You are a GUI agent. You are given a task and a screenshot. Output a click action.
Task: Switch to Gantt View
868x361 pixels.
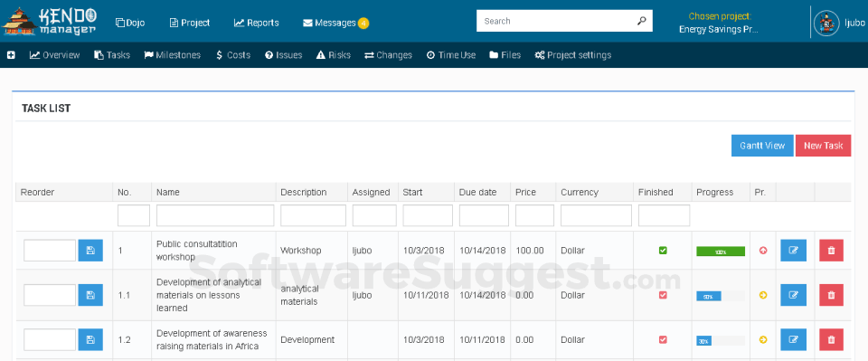[x=762, y=146]
